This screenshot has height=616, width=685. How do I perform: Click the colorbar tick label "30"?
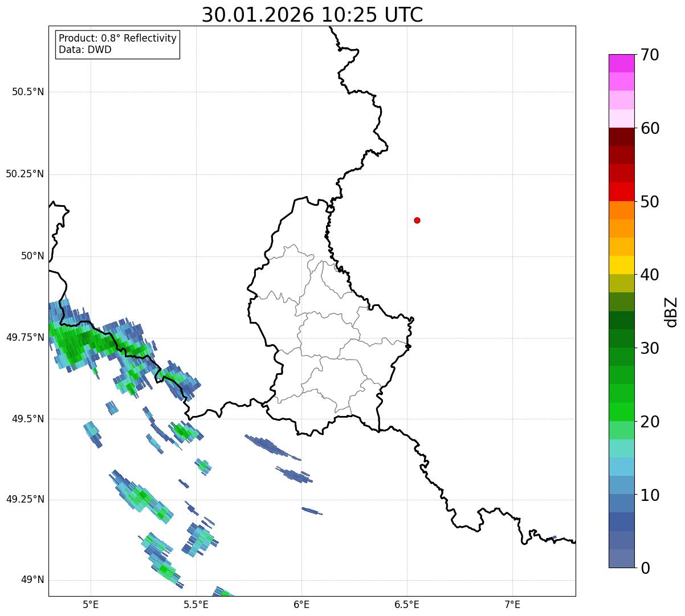[x=650, y=348]
